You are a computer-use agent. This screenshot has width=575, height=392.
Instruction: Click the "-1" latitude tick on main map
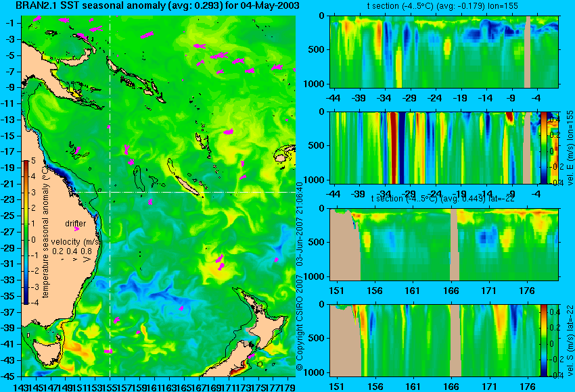pos(11,23)
